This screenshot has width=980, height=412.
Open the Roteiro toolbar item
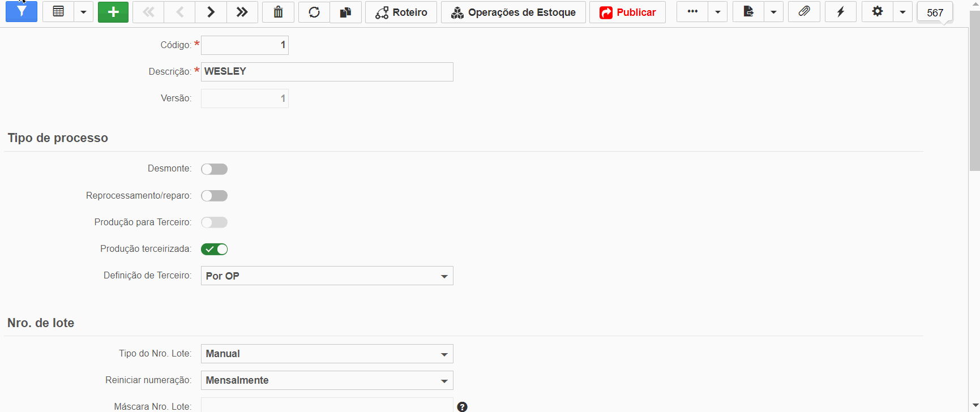tap(401, 12)
